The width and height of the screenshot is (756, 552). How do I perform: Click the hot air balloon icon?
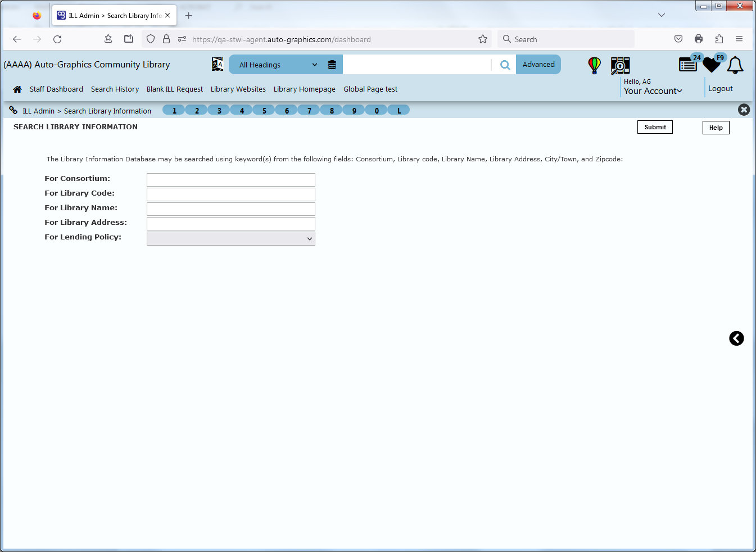pos(594,65)
